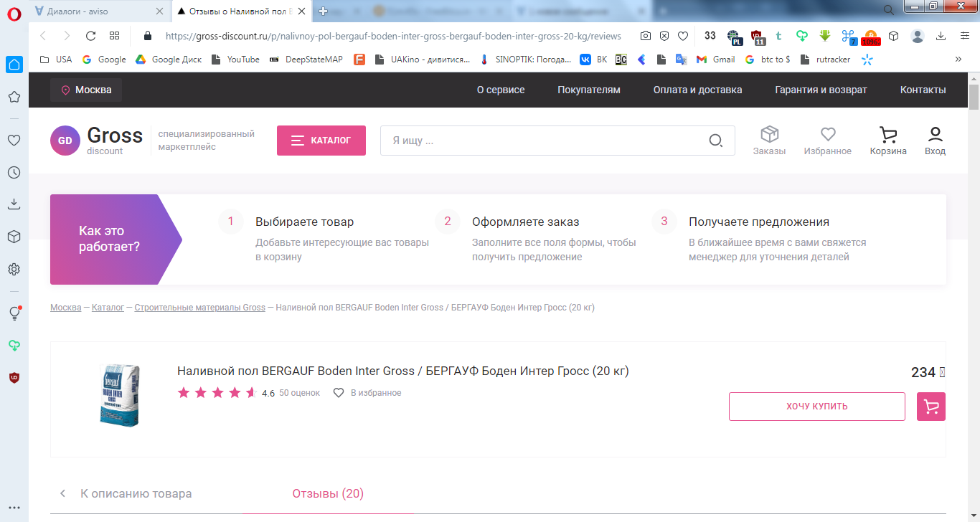
Task: Add product to cart pink button
Action: point(931,407)
